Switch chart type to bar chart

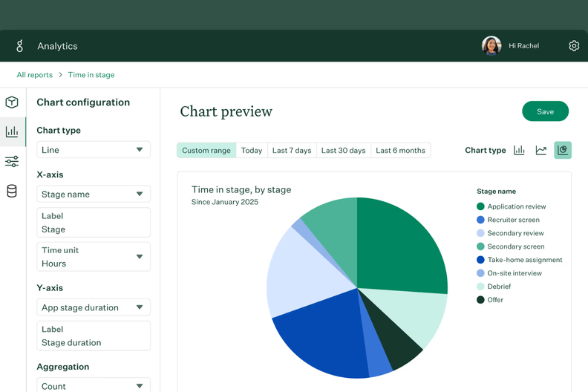519,151
